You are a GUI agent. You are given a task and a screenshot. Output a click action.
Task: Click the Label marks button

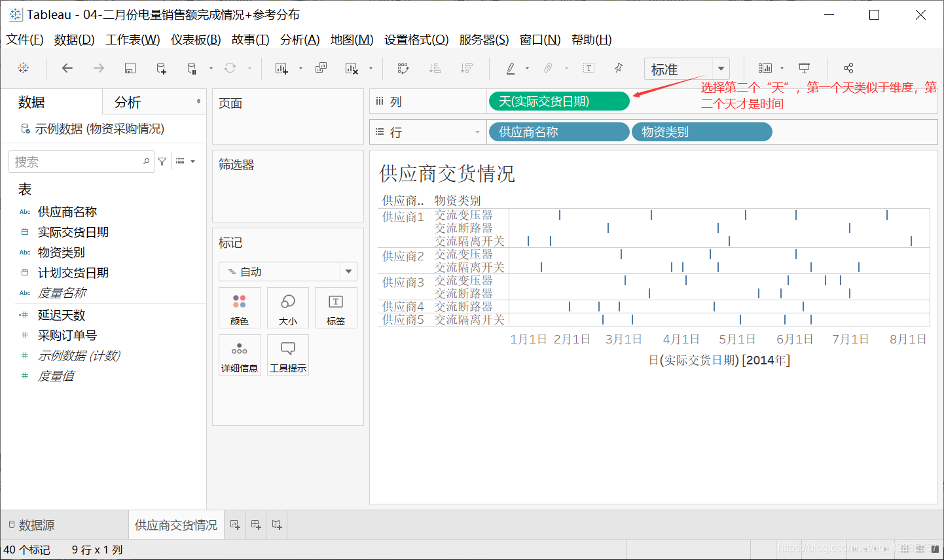pos(336,308)
